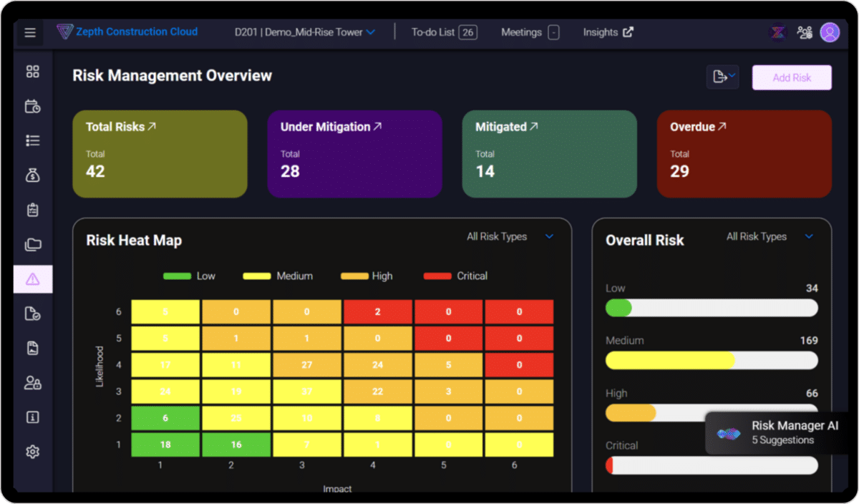Open the money bag budget icon
The height and width of the screenshot is (504, 859).
point(32,175)
